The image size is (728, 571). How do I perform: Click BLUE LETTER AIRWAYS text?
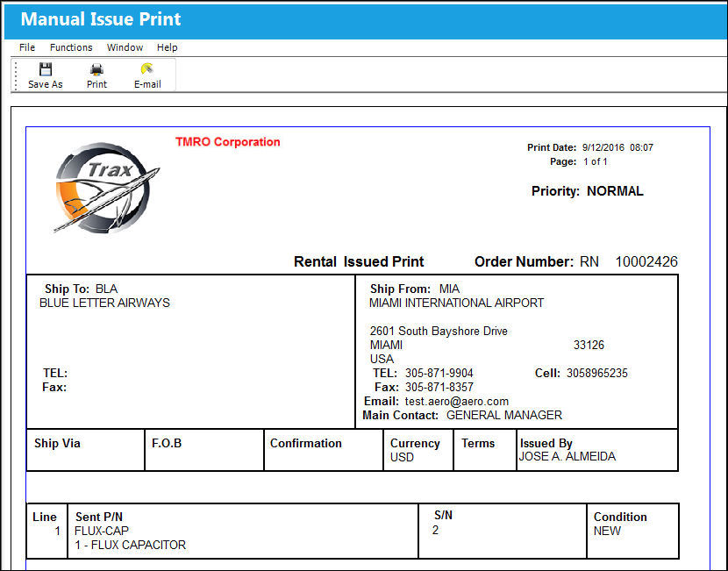(104, 303)
